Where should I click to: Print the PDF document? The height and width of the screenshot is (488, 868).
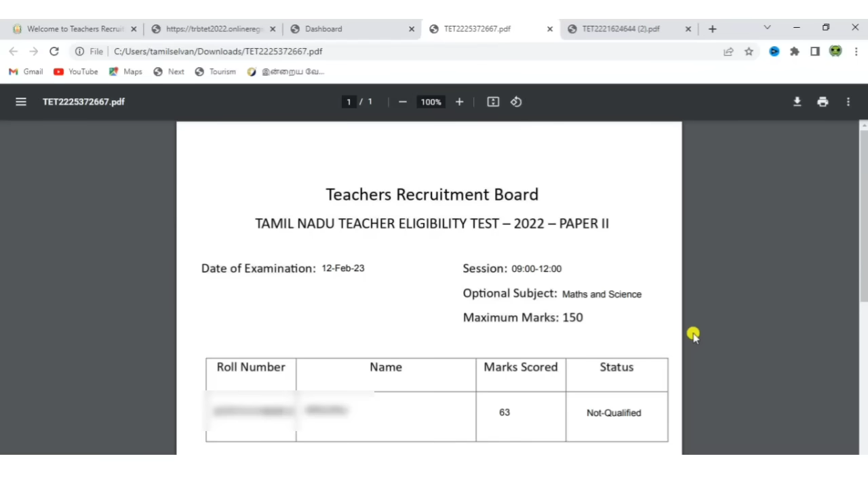pyautogui.click(x=823, y=102)
